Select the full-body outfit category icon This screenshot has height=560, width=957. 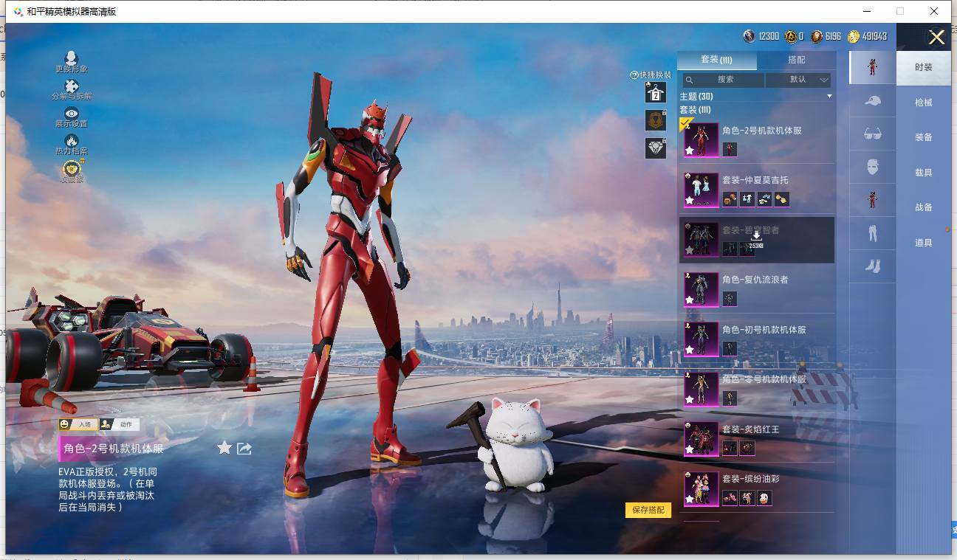[872, 67]
